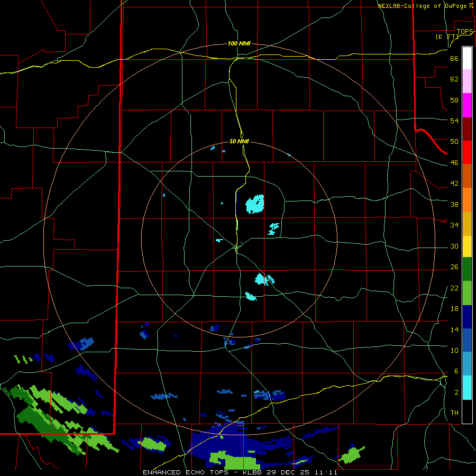Click the navy blue legend swatch

[467, 317]
